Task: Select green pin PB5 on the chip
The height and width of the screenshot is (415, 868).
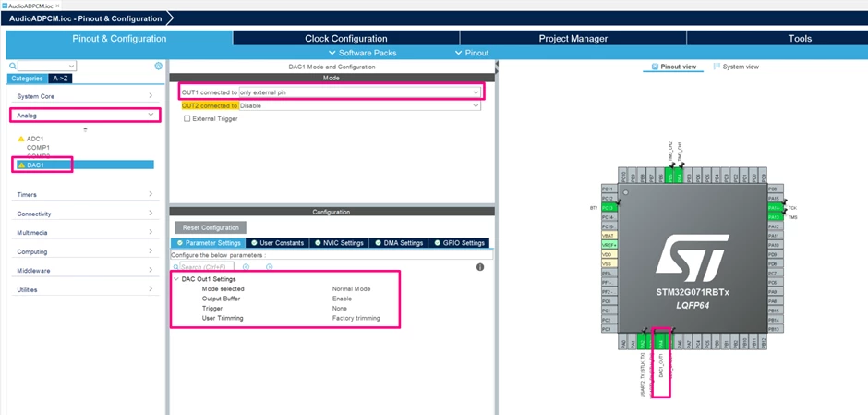Action: (x=669, y=176)
